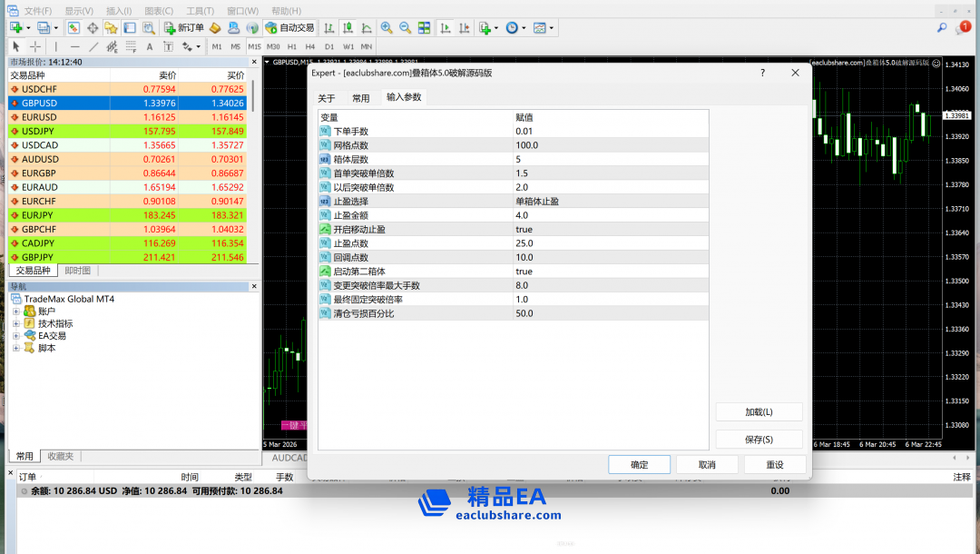This screenshot has width=980, height=554.
Task: Expand the 账户 tree node
Action: click(15, 312)
